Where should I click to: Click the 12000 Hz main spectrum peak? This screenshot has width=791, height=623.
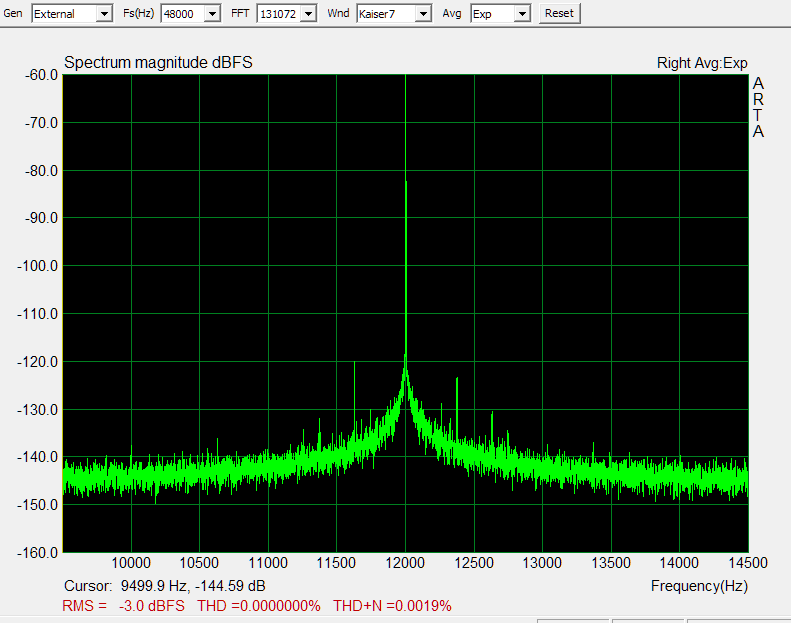(406, 217)
